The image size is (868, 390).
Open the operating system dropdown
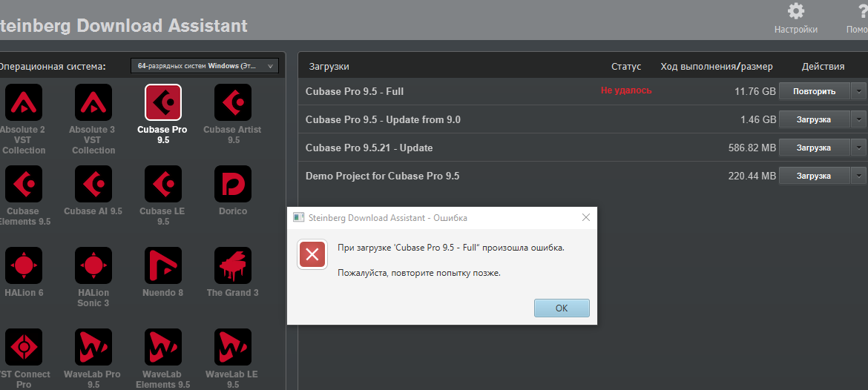[205, 66]
